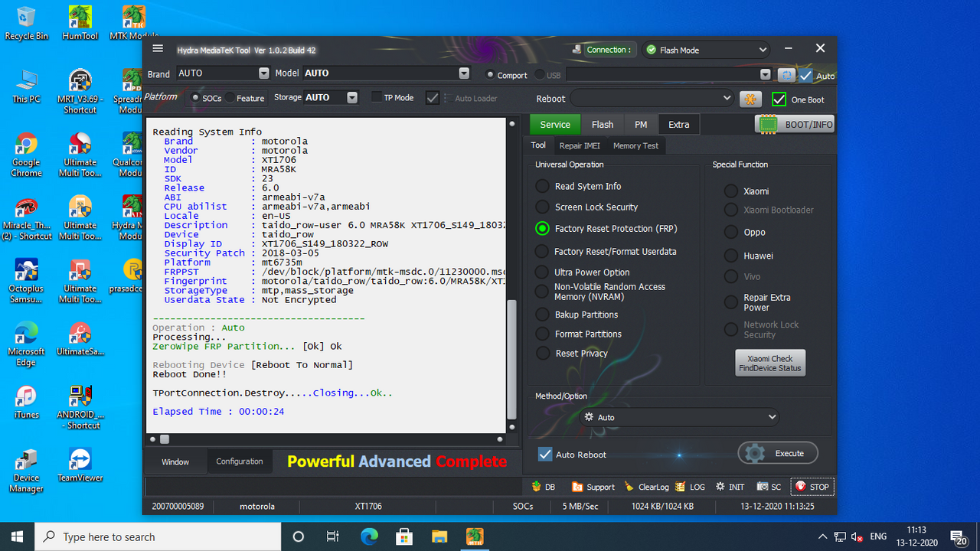Viewport: 980px width, 551px height.
Task: Open the Flash Mode connection dropdown
Action: [x=705, y=50]
